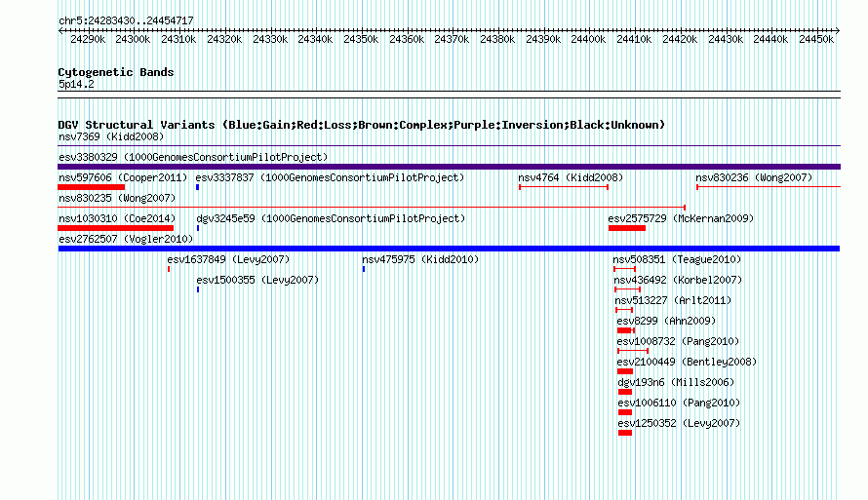Select the wide blue gain bar of esv2762507

click(449, 249)
